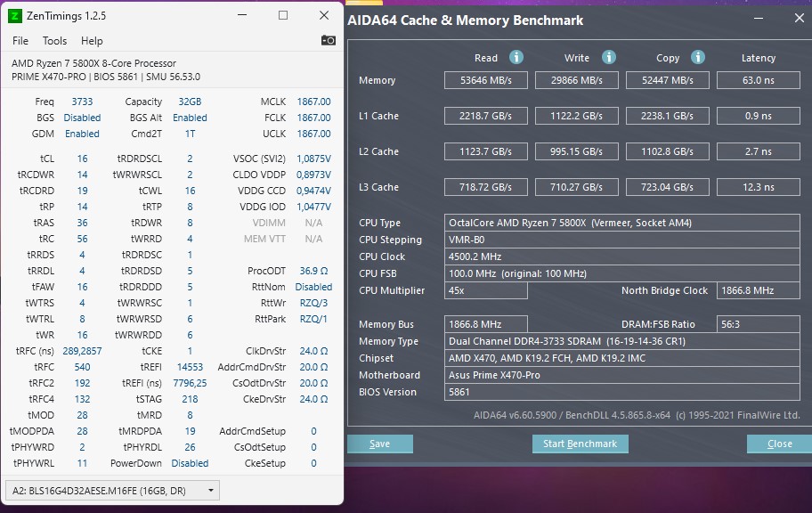Click the L3 Cache latency 12.3 ns
812x513 pixels.
(759, 187)
